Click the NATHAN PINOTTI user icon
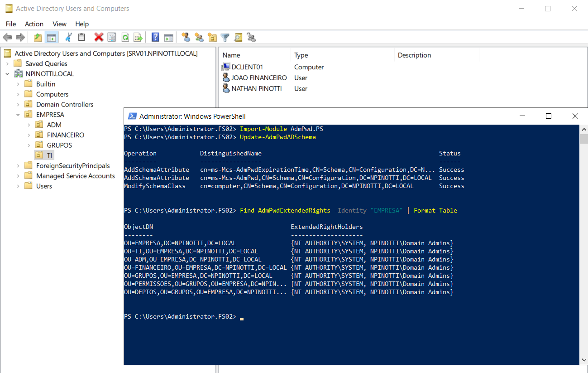Screen dimensions: 588x373 tap(225, 88)
